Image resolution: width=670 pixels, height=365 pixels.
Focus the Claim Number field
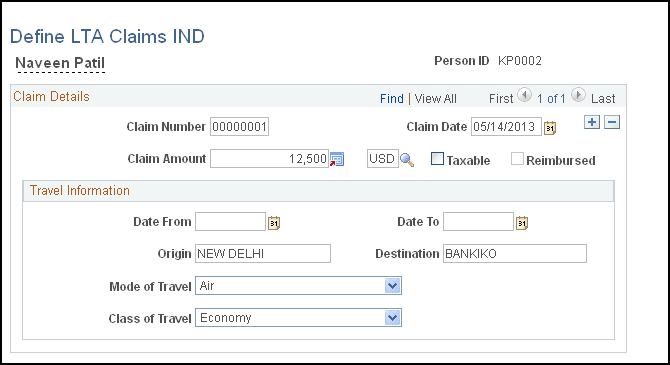point(239,127)
